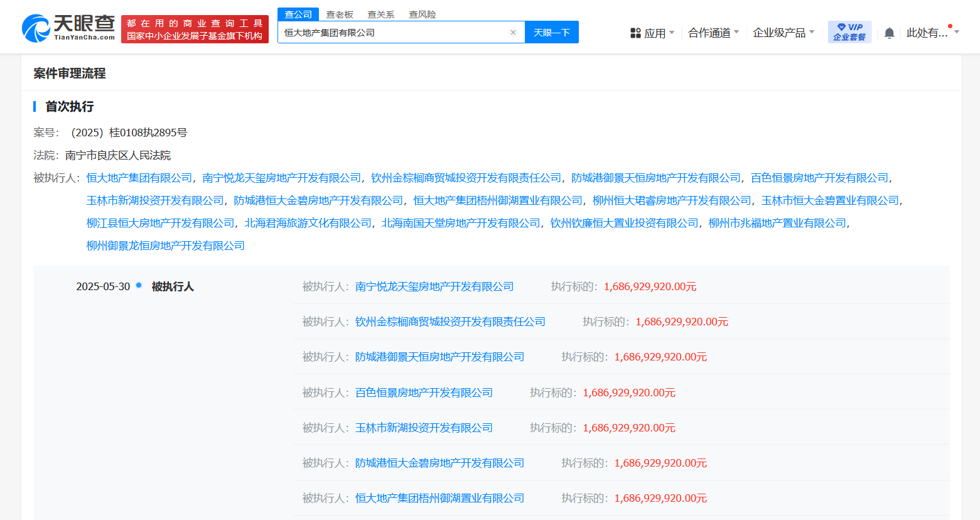The height and width of the screenshot is (520, 980).
Task: Switch to the 查关系 search tab
Action: click(381, 14)
